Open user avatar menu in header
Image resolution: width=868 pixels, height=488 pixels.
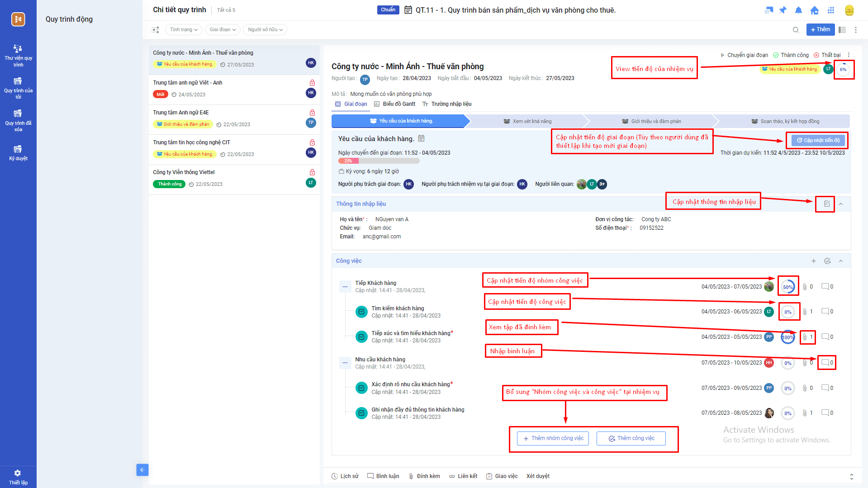[x=849, y=10]
